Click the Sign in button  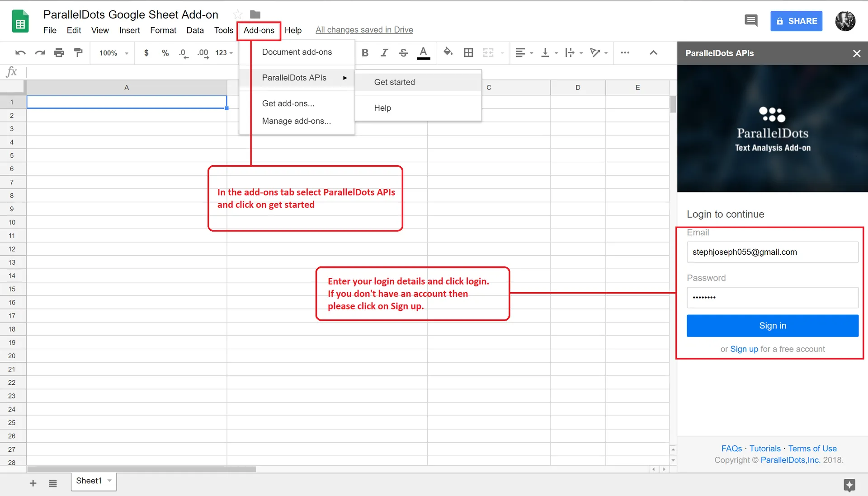pos(772,326)
